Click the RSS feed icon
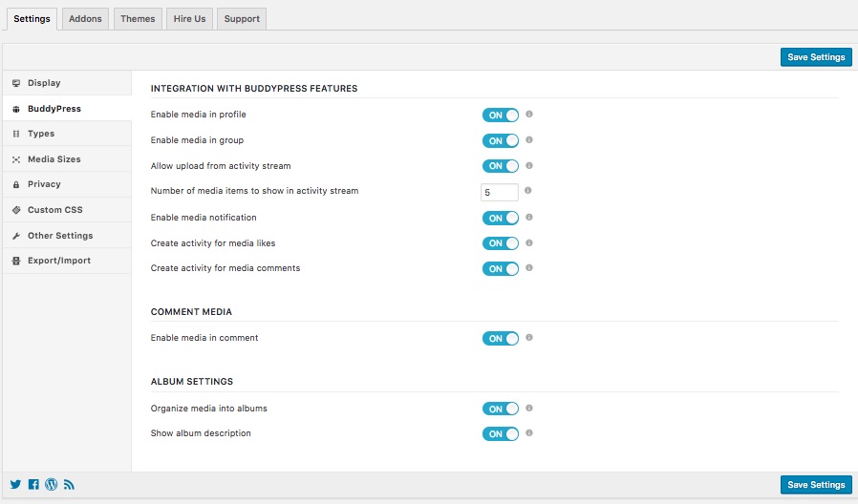 click(x=69, y=485)
